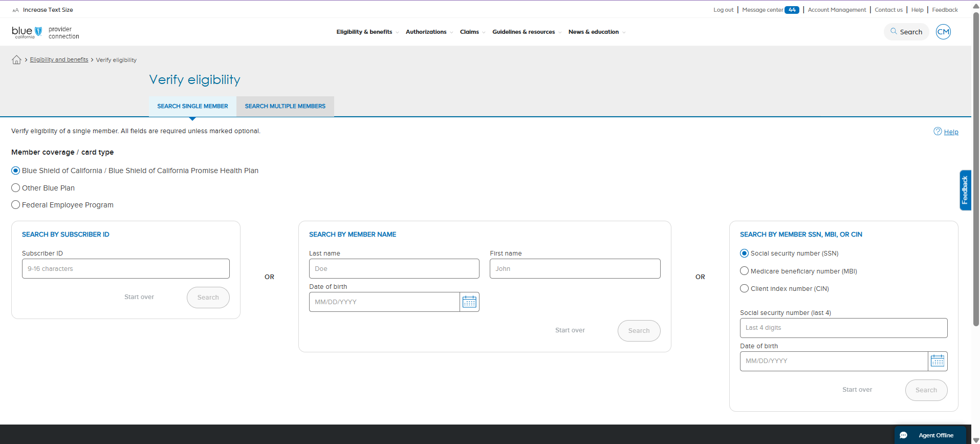This screenshot has height=444, width=980.
Task: Click the Last name input field
Action: click(x=394, y=269)
